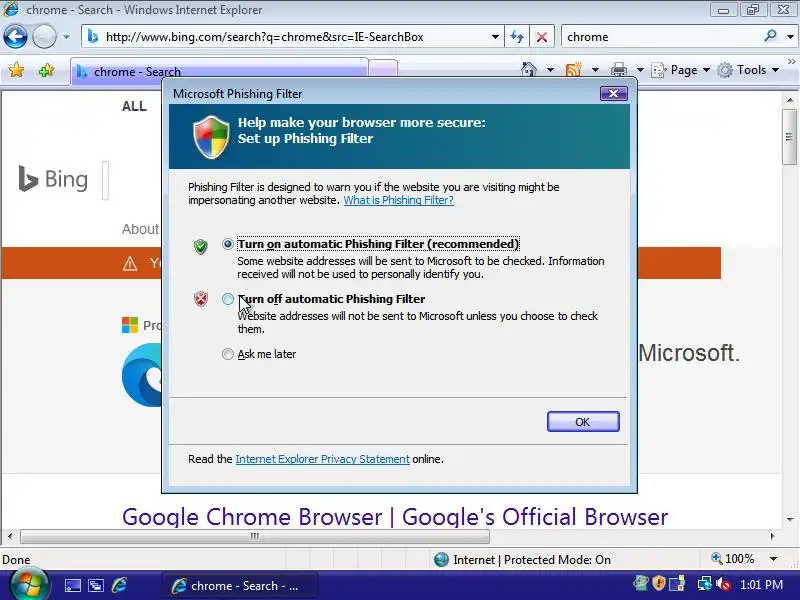This screenshot has width=800, height=600.
Task: Click Switch between windows quick launch icon
Action: (95, 585)
